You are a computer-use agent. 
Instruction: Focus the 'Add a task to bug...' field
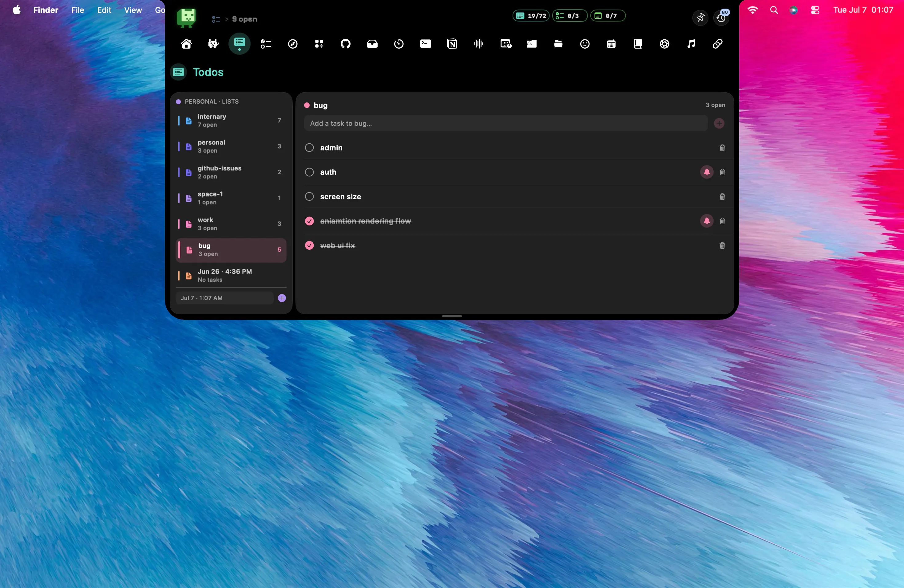click(x=506, y=123)
